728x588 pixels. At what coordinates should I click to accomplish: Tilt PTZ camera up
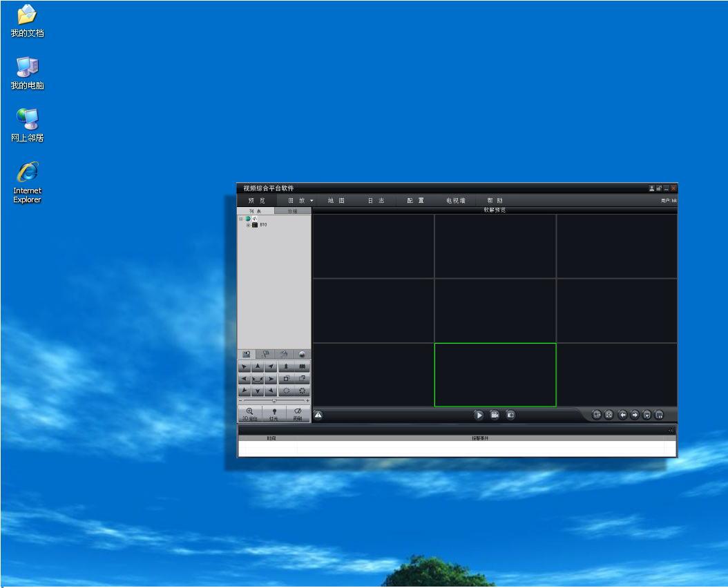tap(258, 366)
